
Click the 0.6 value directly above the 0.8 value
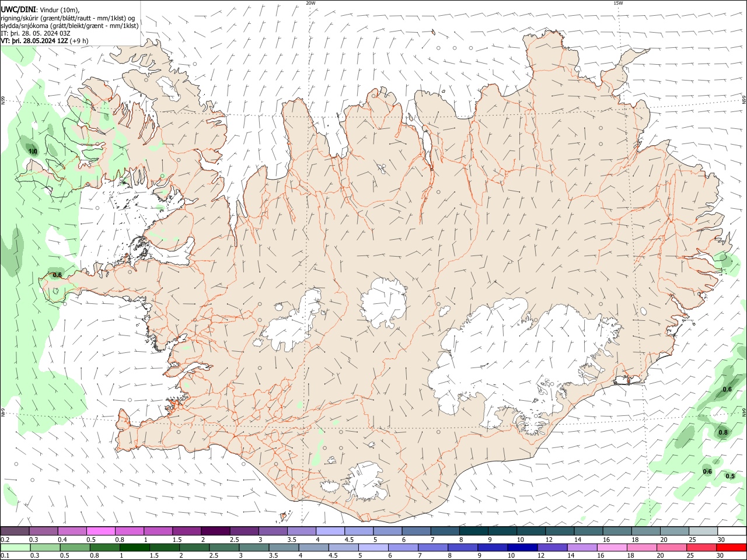[x=727, y=390]
